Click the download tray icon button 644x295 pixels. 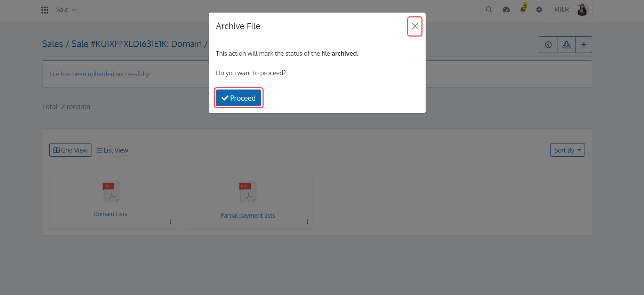click(x=566, y=45)
